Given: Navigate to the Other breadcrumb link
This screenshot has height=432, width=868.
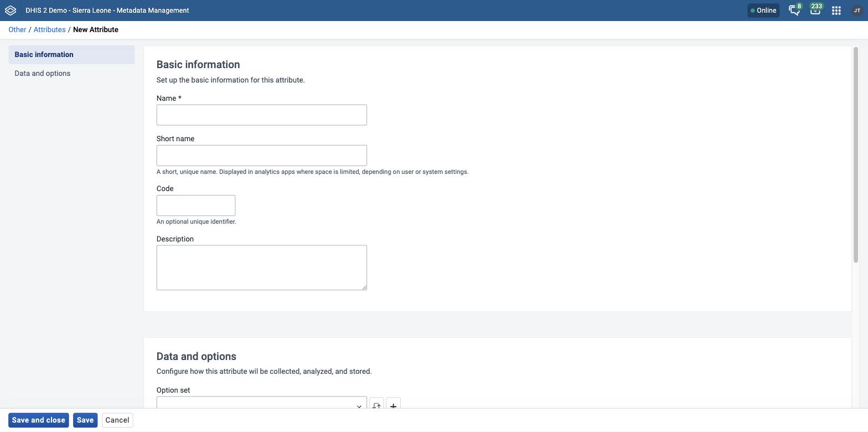Looking at the screenshot, I should (17, 30).
